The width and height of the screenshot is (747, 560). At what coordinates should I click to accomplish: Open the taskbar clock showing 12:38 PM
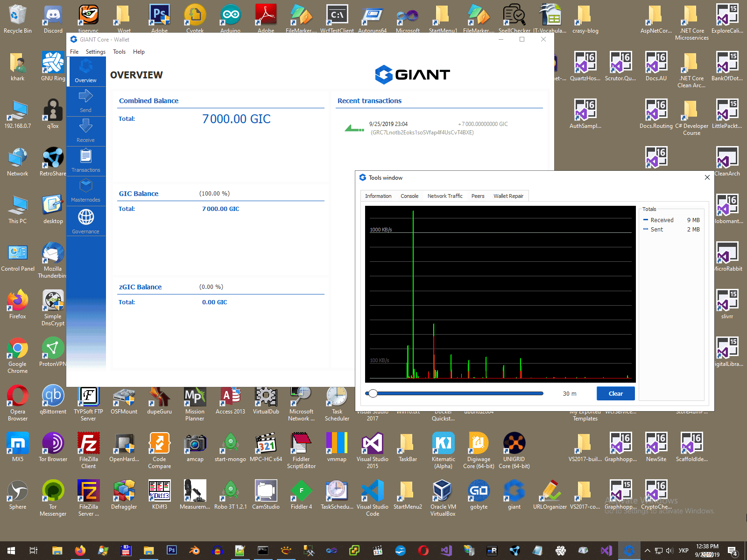click(707, 551)
